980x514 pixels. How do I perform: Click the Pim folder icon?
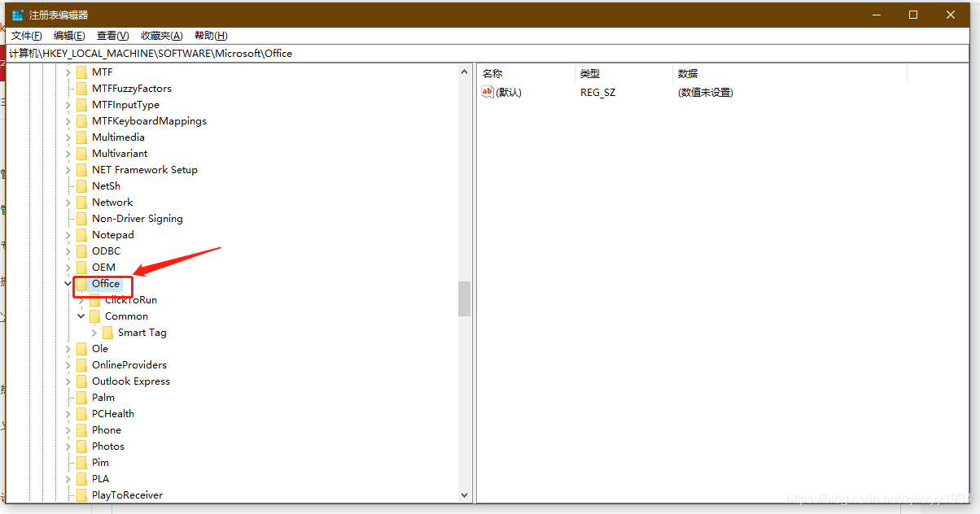pyautogui.click(x=81, y=463)
